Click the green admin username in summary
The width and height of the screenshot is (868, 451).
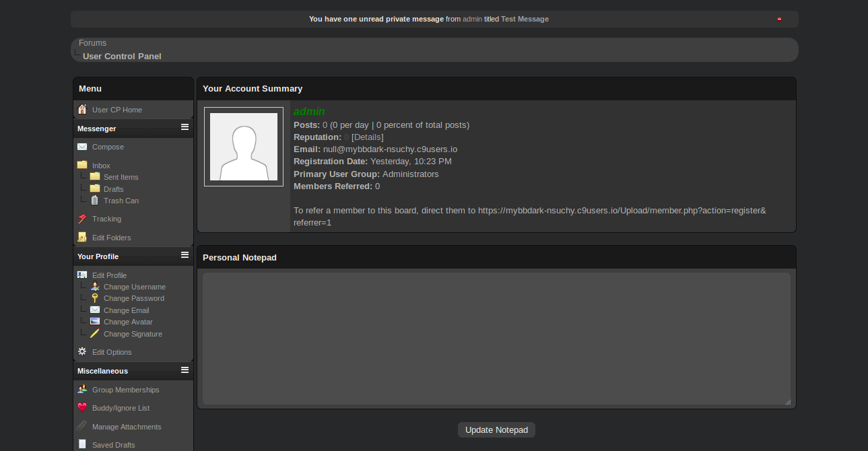(309, 112)
